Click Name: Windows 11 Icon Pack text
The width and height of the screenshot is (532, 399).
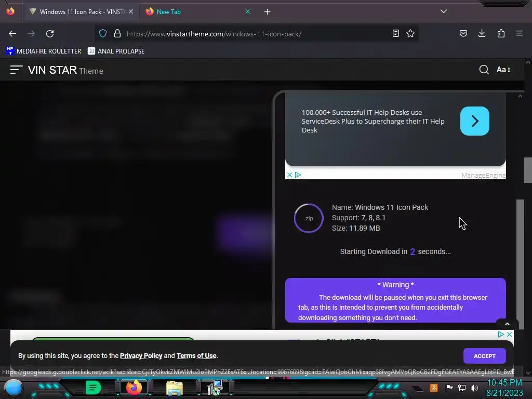pos(380,207)
